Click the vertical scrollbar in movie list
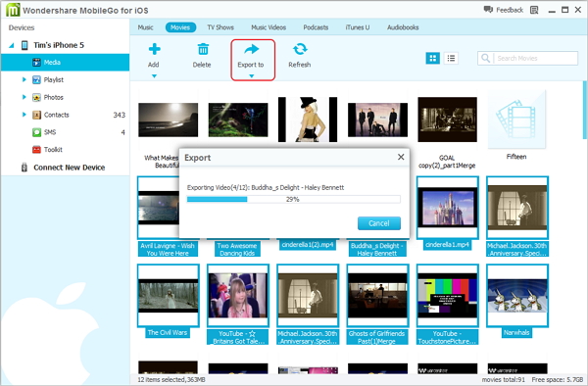588x386 pixels. [585, 110]
